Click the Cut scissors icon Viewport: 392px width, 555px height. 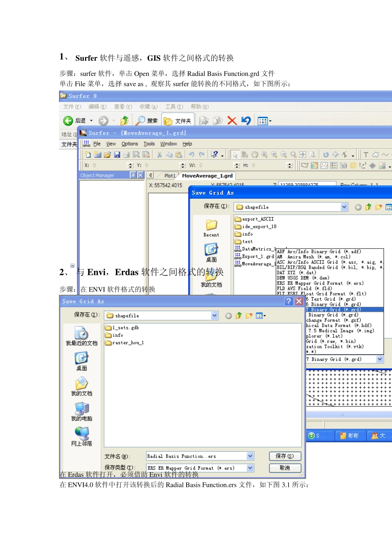click(159, 154)
